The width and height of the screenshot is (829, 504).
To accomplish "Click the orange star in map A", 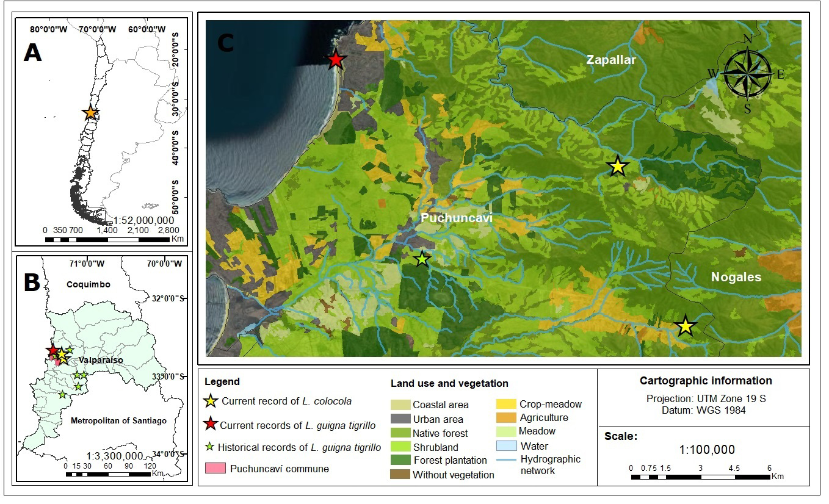I will click(90, 112).
